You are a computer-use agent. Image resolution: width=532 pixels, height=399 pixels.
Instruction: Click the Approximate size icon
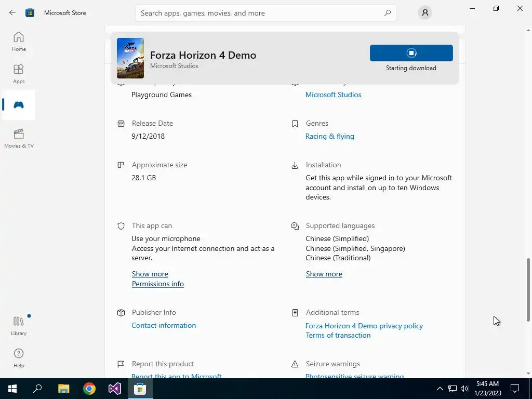pyautogui.click(x=121, y=165)
